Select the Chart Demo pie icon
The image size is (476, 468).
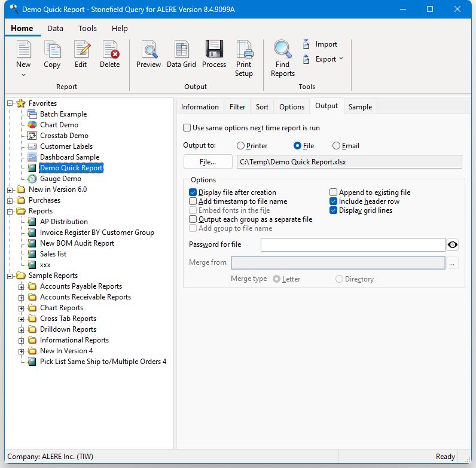[32, 125]
